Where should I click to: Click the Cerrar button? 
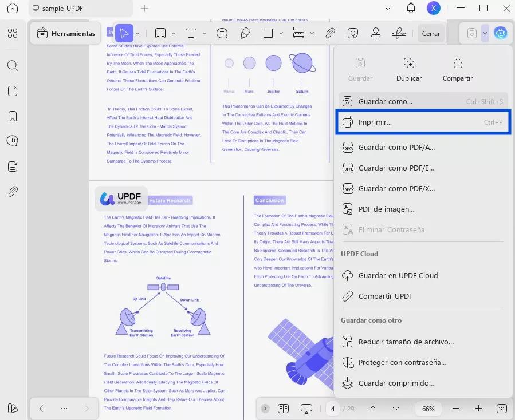coord(431,33)
